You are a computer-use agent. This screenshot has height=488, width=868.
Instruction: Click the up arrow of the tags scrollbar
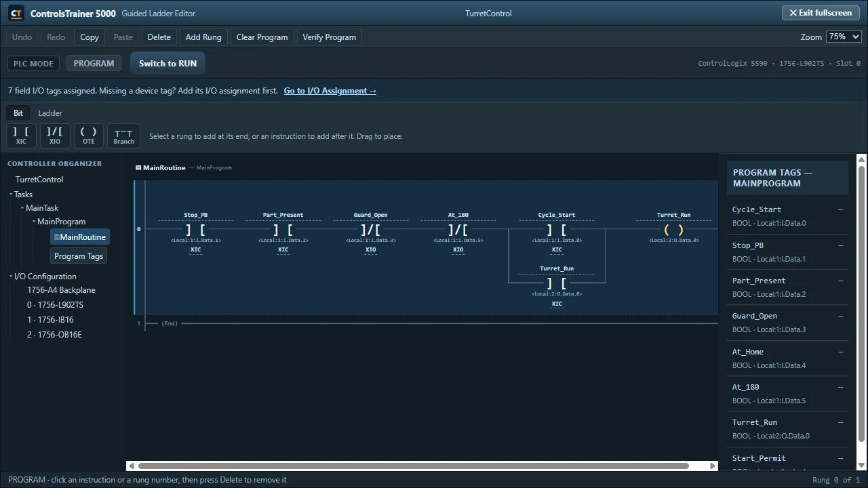point(862,160)
